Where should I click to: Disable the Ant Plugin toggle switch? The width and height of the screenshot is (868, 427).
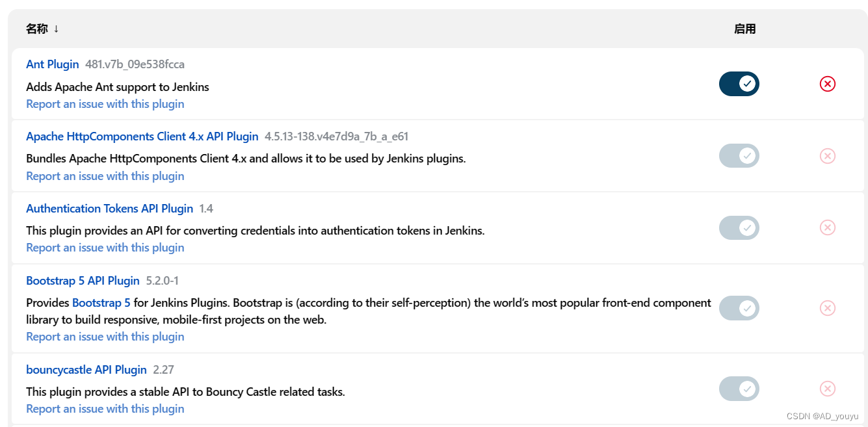pyautogui.click(x=739, y=84)
